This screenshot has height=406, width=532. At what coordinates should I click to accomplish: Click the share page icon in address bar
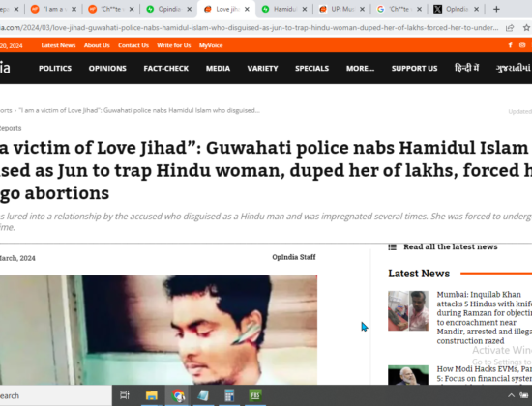click(510, 28)
